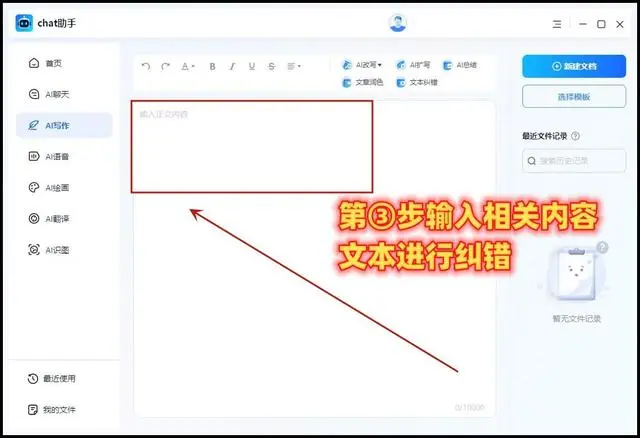Go to AI翻译 translation section

[49, 219]
